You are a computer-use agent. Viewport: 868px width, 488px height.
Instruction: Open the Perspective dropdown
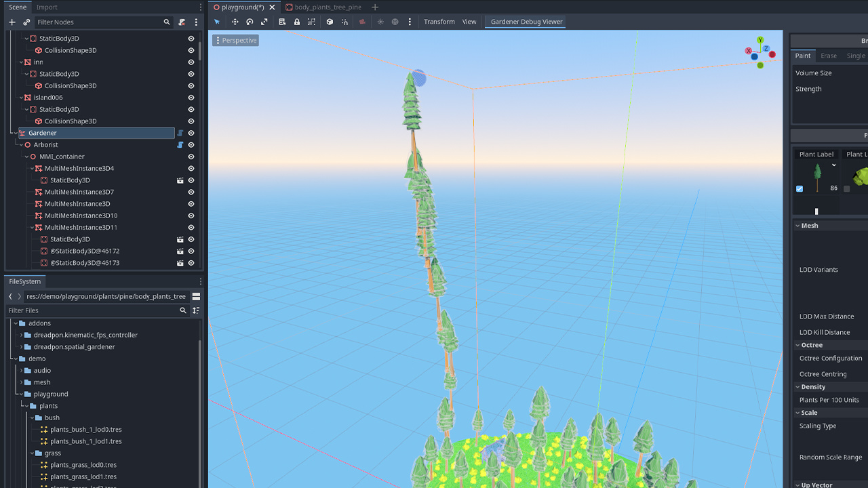click(x=235, y=40)
